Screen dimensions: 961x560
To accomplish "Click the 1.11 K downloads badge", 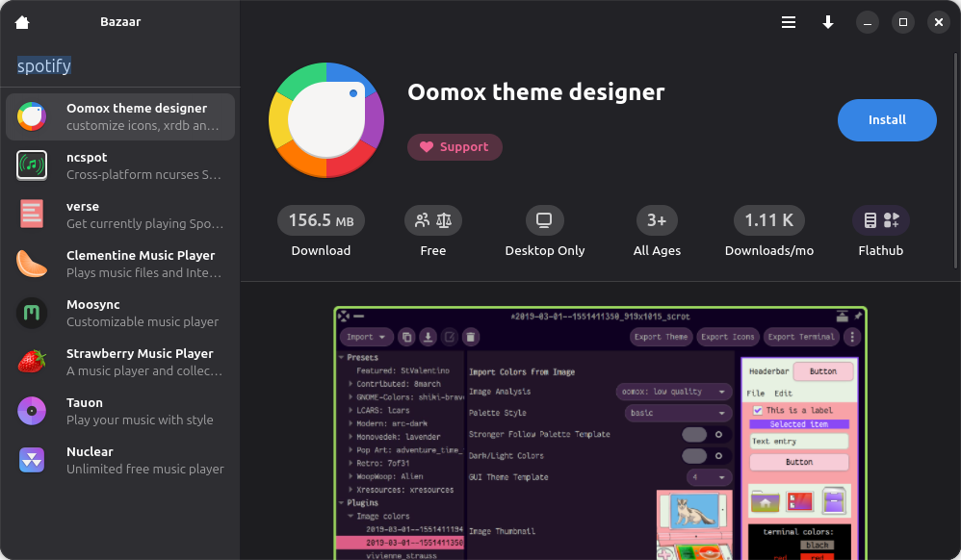I will coord(768,219).
